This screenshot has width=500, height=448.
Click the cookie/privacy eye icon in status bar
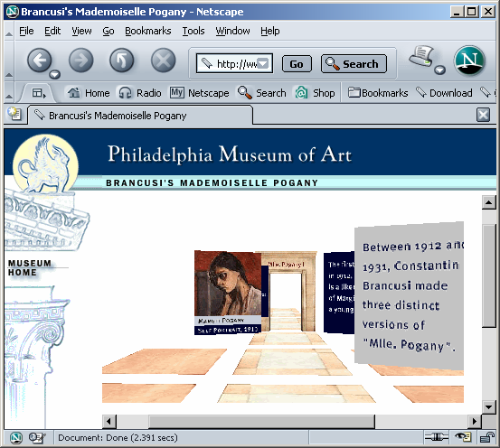tap(463, 437)
